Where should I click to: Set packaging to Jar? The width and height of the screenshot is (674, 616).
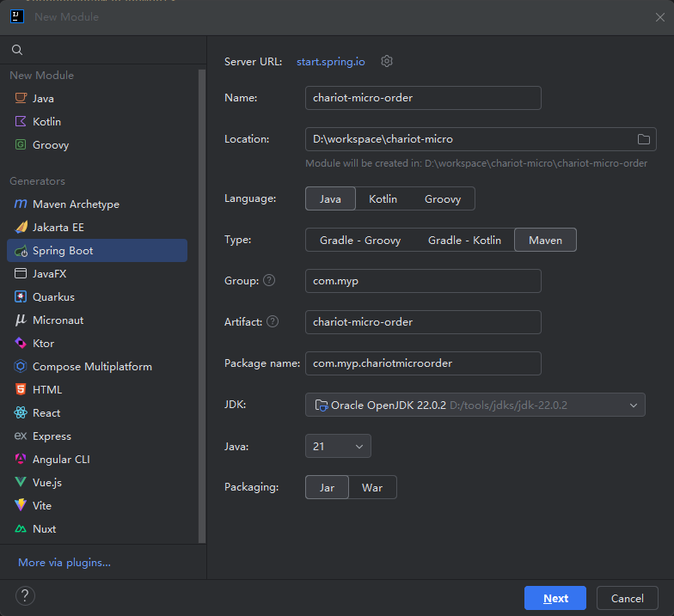(x=327, y=487)
